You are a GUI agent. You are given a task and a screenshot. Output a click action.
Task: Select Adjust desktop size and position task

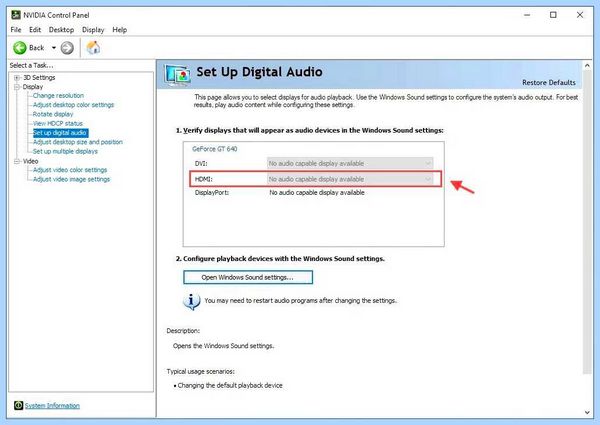point(78,142)
